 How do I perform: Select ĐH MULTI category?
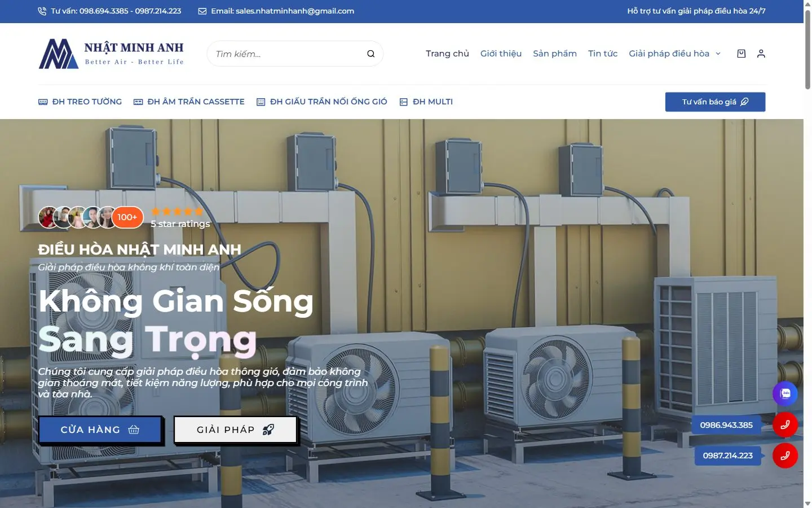coord(433,102)
